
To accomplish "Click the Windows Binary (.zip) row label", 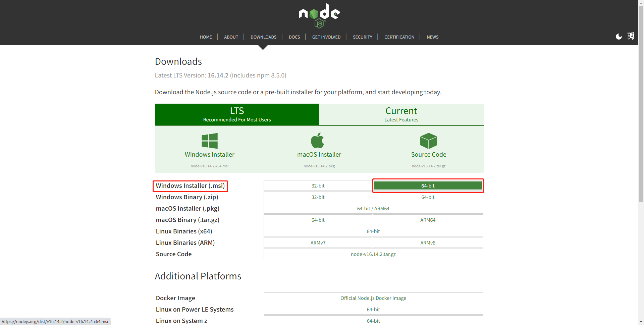I will 187,197.
